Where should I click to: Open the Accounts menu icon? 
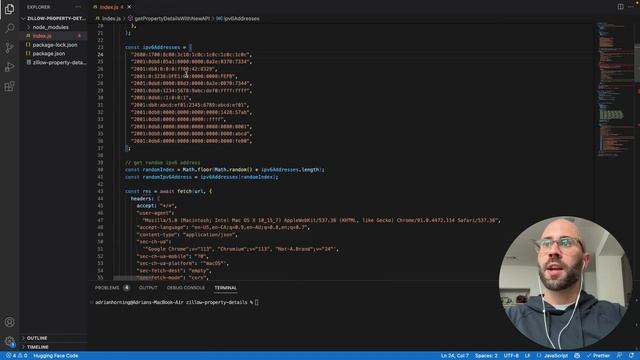coord(9,322)
